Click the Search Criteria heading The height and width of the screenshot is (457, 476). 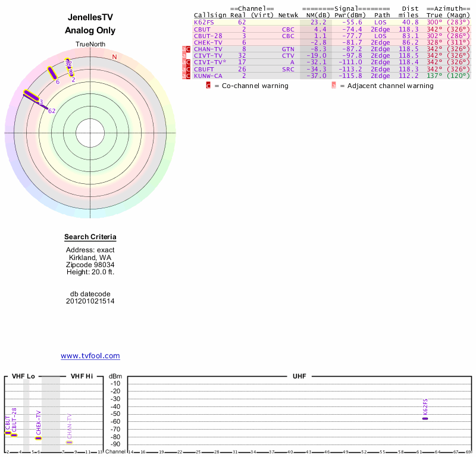tap(90, 237)
